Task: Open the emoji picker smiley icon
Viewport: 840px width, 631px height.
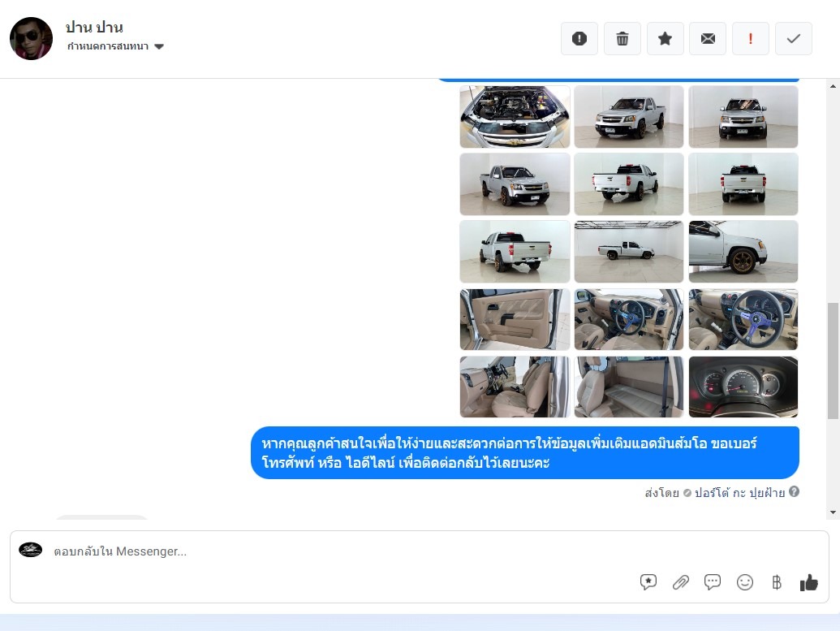Action: [x=745, y=582]
